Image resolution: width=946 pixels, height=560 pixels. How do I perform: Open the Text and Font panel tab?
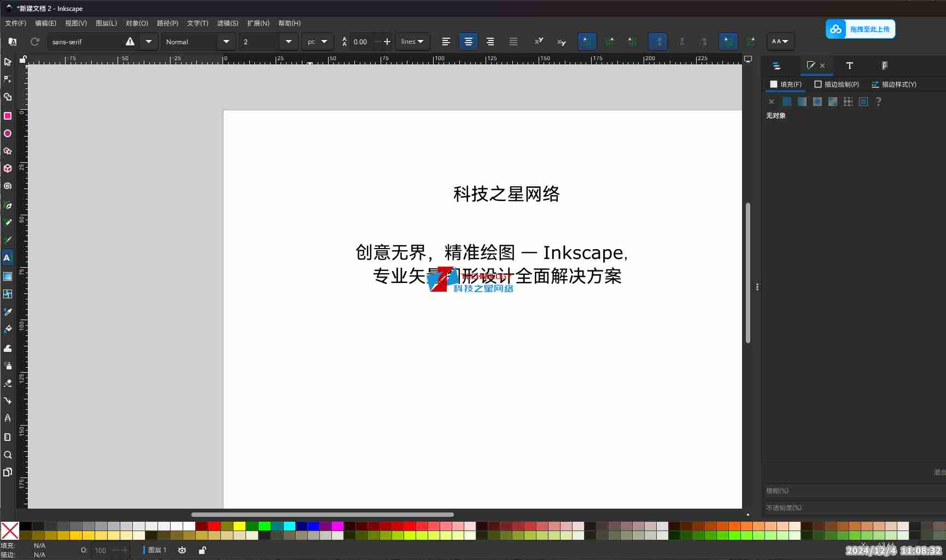pyautogui.click(x=849, y=66)
